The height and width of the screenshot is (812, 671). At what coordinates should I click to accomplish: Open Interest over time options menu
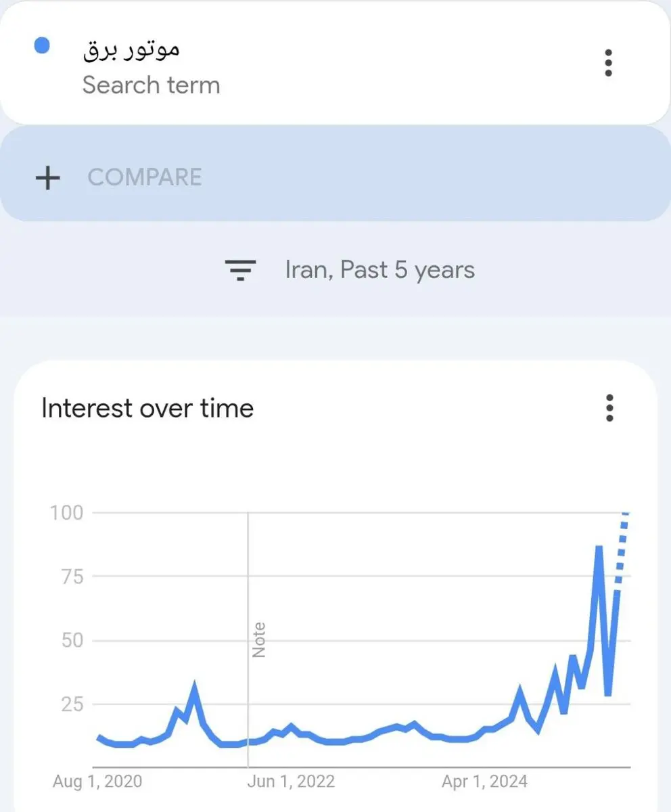(x=609, y=408)
